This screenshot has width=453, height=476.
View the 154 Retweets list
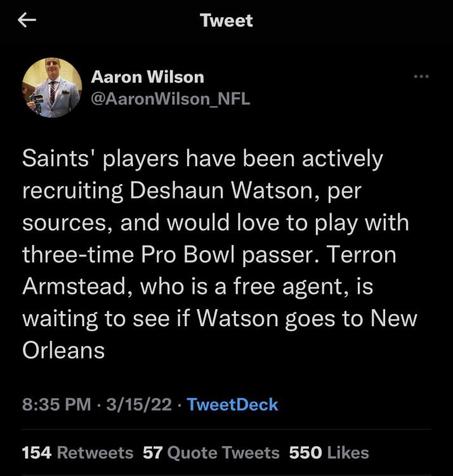pyautogui.click(x=77, y=453)
